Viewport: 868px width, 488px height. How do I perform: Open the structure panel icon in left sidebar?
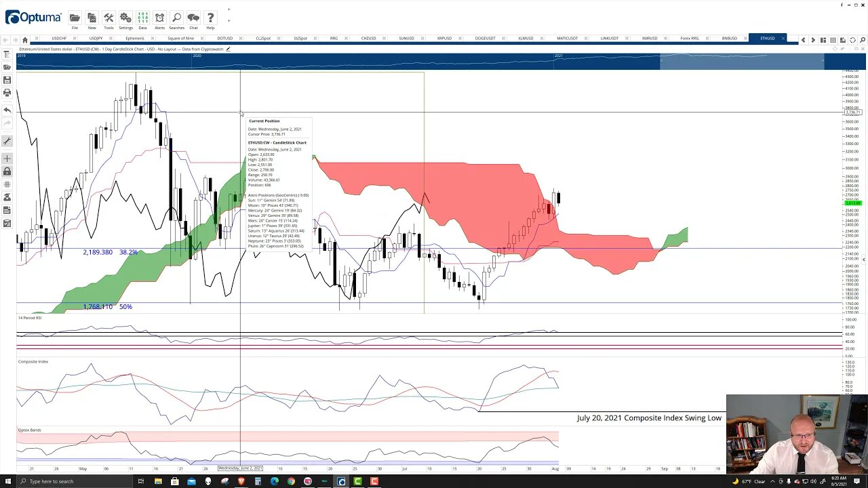[x=7, y=55]
